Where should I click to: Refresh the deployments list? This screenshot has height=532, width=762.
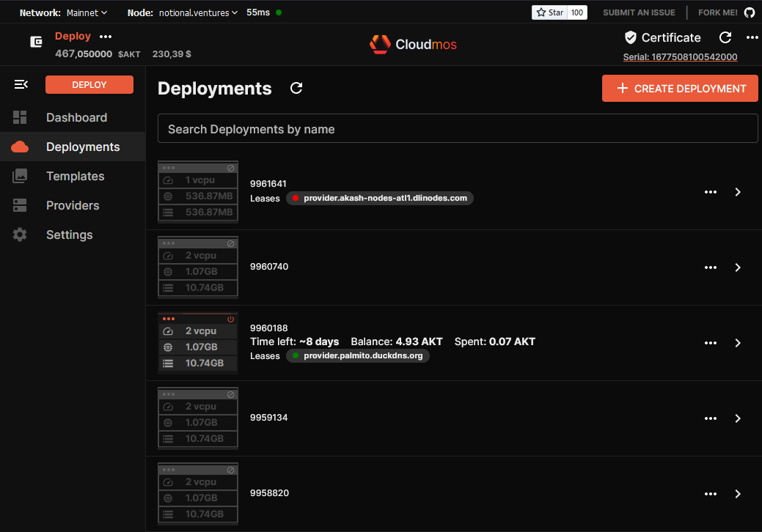296,89
